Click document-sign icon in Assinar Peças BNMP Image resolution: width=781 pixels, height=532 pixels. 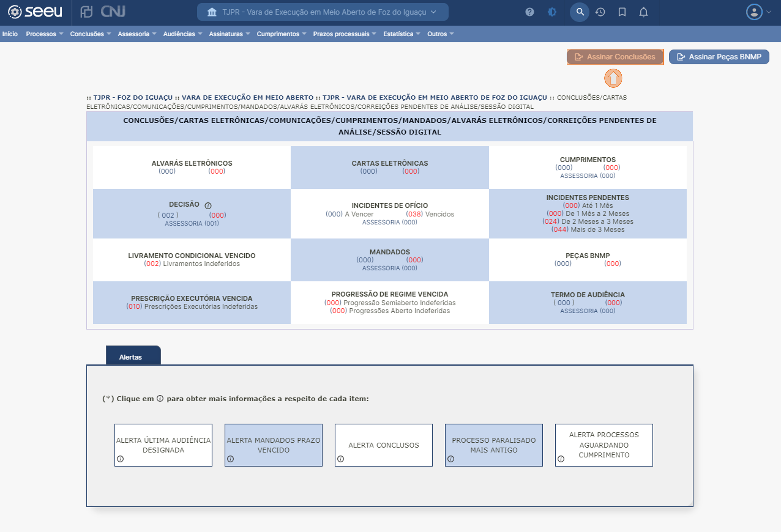coord(681,57)
